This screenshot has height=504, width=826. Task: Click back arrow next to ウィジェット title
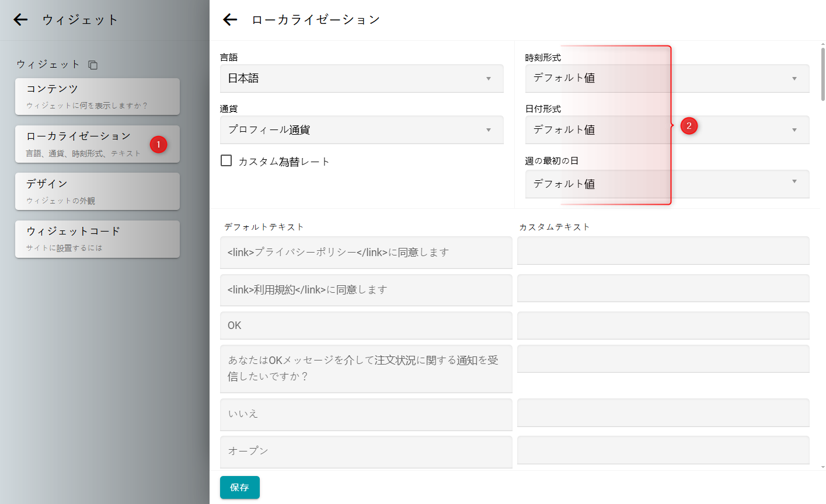click(20, 20)
